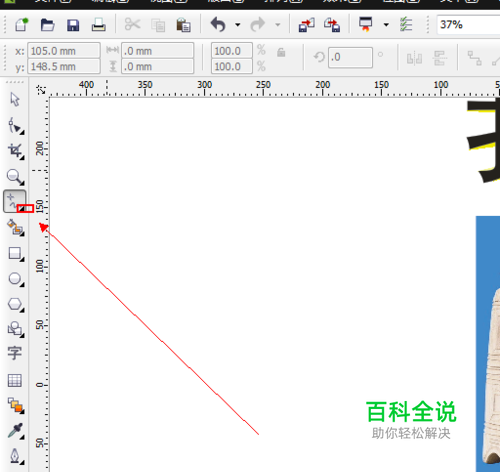Open a file with the folder icon

pyautogui.click(x=47, y=25)
